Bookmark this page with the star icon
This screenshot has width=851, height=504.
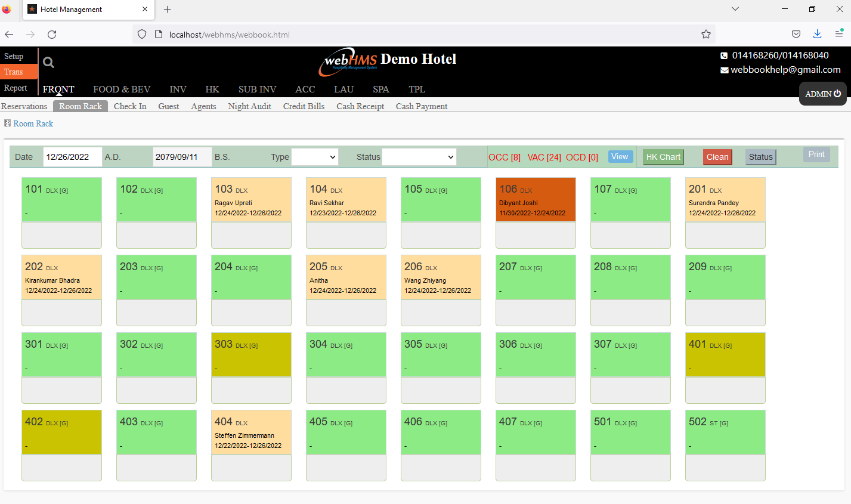(x=705, y=35)
